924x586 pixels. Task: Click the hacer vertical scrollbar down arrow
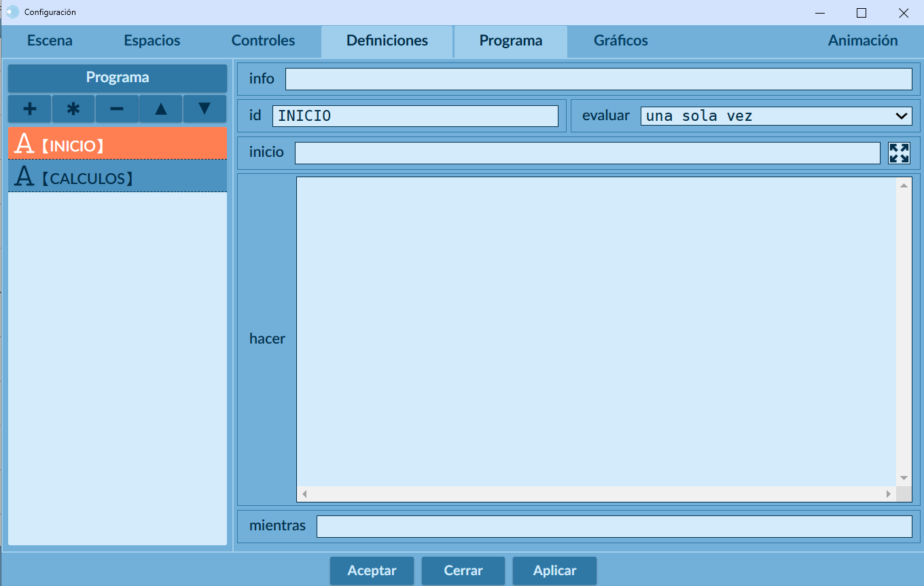point(904,478)
